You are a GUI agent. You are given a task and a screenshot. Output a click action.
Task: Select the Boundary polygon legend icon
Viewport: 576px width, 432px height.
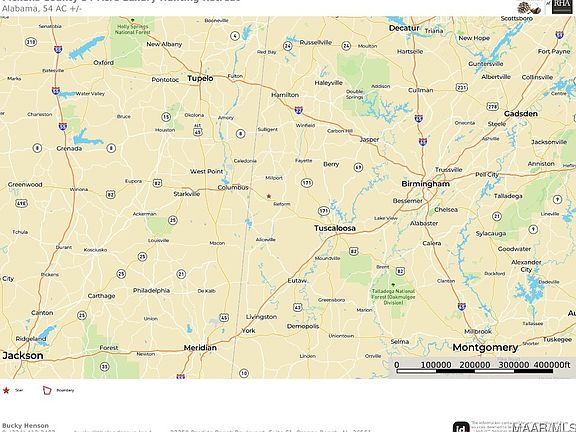pyautogui.click(x=47, y=390)
